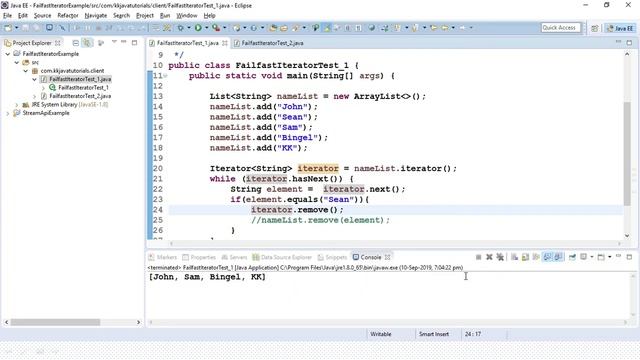The height and width of the screenshot is (360, 640).
Task: Click line 24 iterator.remove() in editor
Action: pos(297,210)
